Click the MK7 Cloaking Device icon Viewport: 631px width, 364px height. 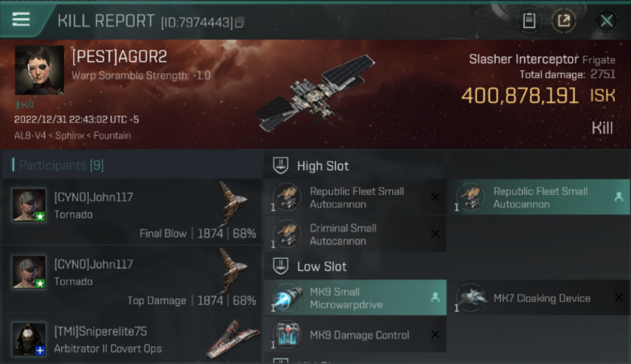pos(470,298)
